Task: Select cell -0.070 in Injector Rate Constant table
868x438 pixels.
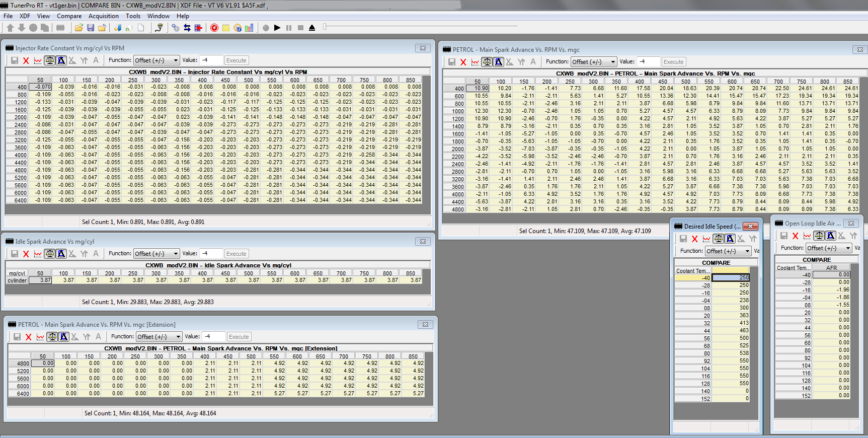Action: 40,87
